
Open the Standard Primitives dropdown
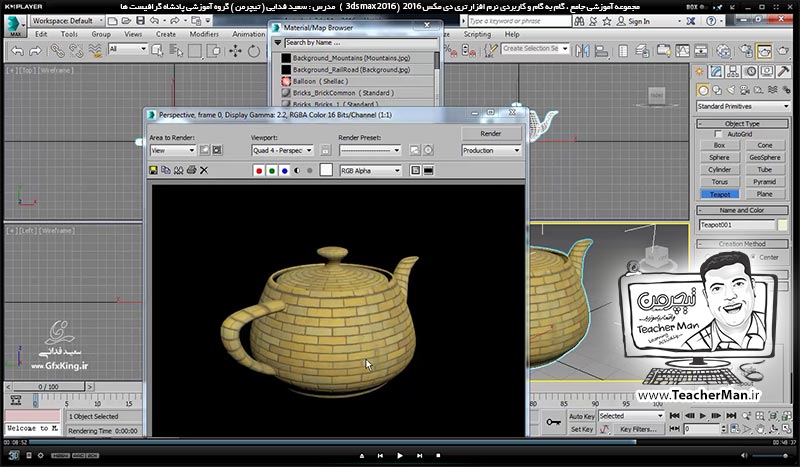click(x=743, y=106)
